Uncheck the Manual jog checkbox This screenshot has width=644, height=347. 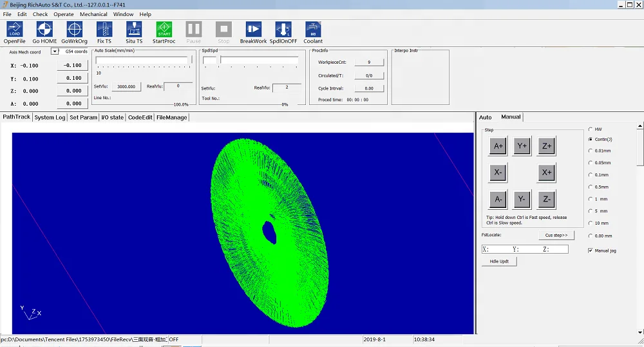[x=591, y=250]
